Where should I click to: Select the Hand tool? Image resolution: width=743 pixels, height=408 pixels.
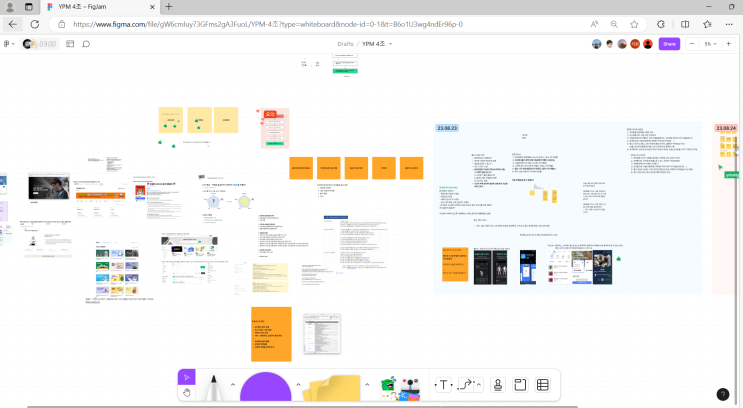187,393
